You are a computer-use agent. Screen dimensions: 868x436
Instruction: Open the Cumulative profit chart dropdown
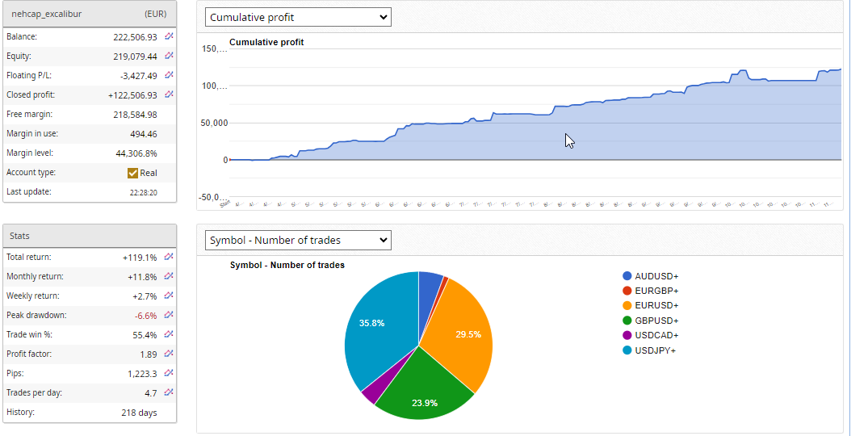(298, 17)
